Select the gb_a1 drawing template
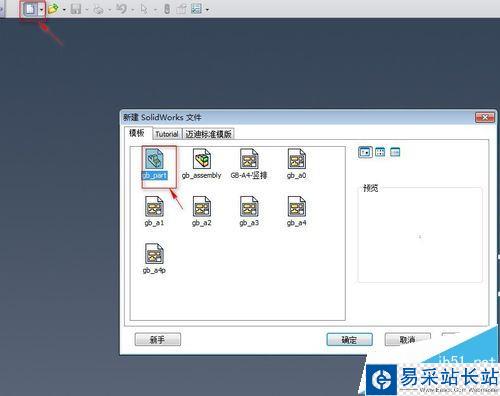 point(154,211)
